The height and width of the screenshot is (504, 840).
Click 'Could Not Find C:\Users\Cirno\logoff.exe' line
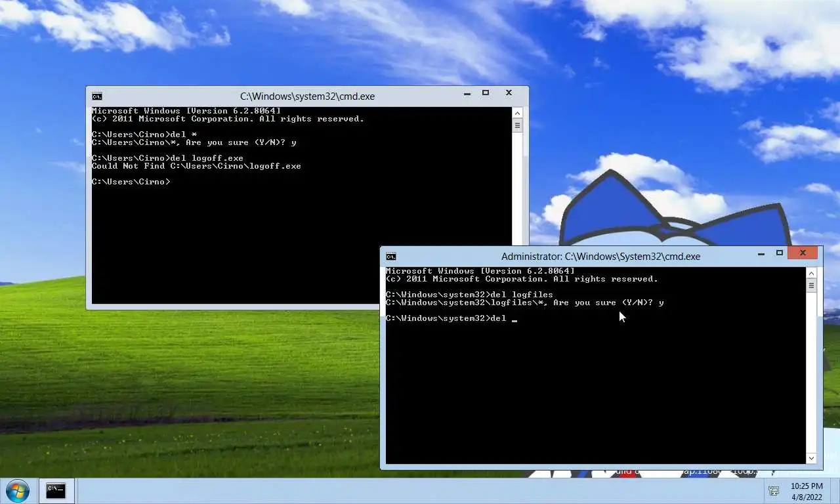(196, 166)
